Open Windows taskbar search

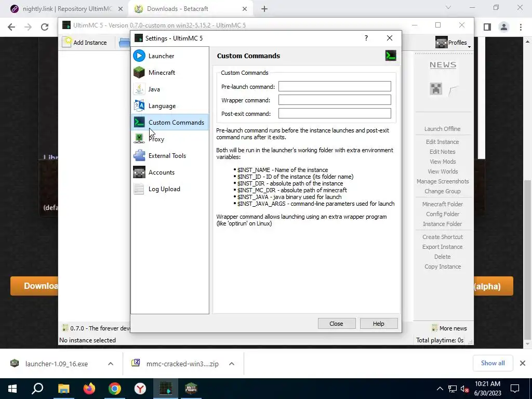[37, 389]
